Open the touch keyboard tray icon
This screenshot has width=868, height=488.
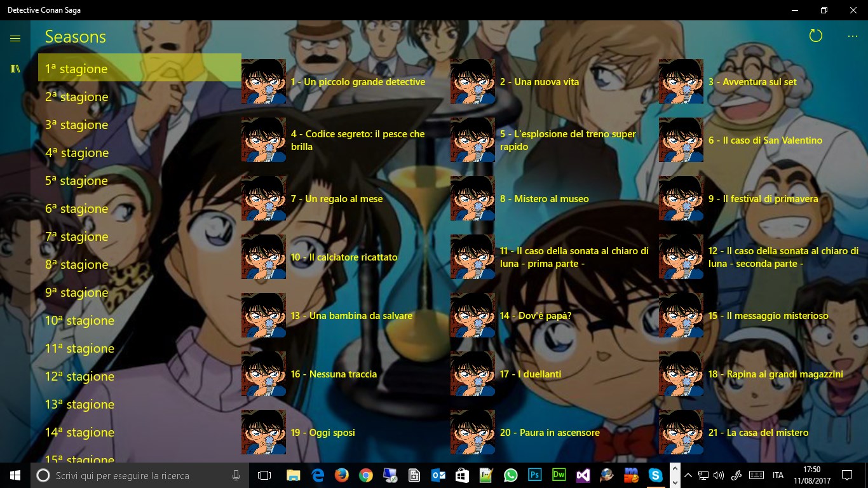[x=756, y=475]
